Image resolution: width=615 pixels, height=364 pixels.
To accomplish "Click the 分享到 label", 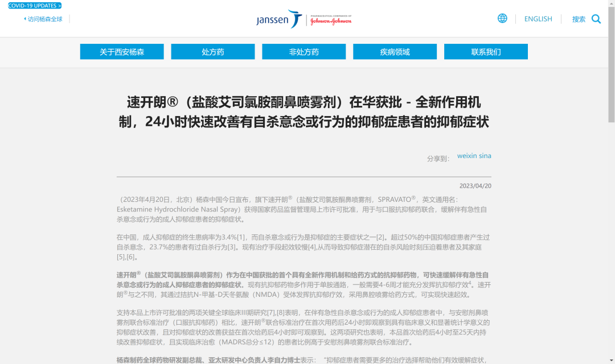I will 438,159.
